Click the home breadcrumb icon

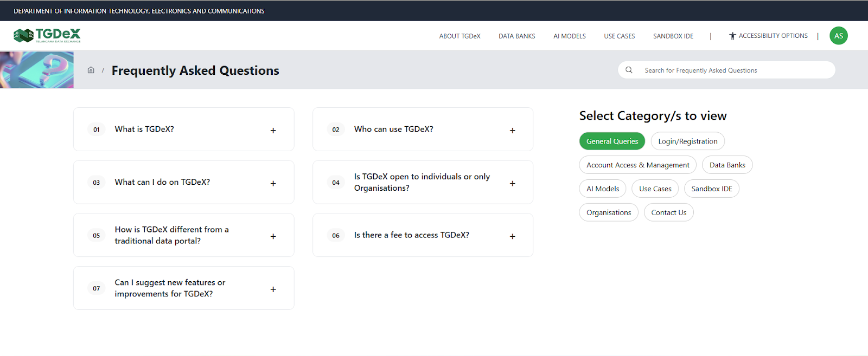tap(91, 70)
